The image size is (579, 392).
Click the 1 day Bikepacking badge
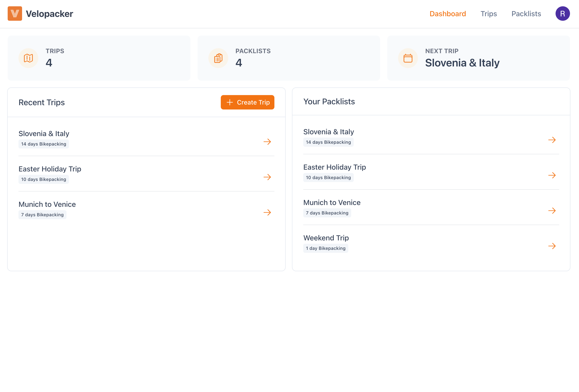coord(326,248)
